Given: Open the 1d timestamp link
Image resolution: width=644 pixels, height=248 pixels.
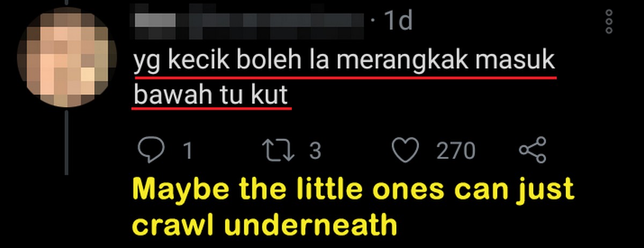Looking at the screenshot, I should [x=398, y=20].
